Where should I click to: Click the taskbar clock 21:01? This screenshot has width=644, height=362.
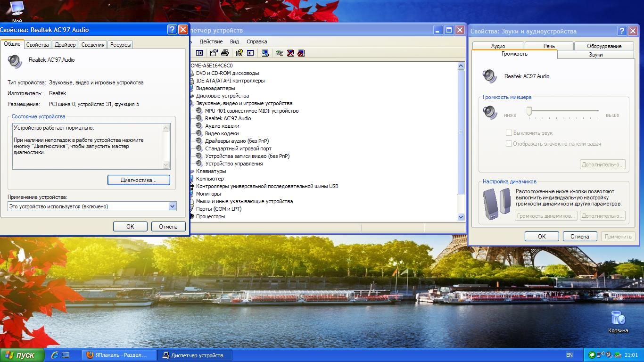point(631,355)
